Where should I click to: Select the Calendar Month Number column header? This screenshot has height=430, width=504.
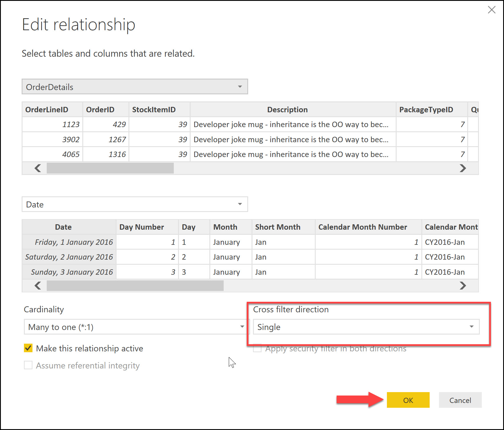368,227
